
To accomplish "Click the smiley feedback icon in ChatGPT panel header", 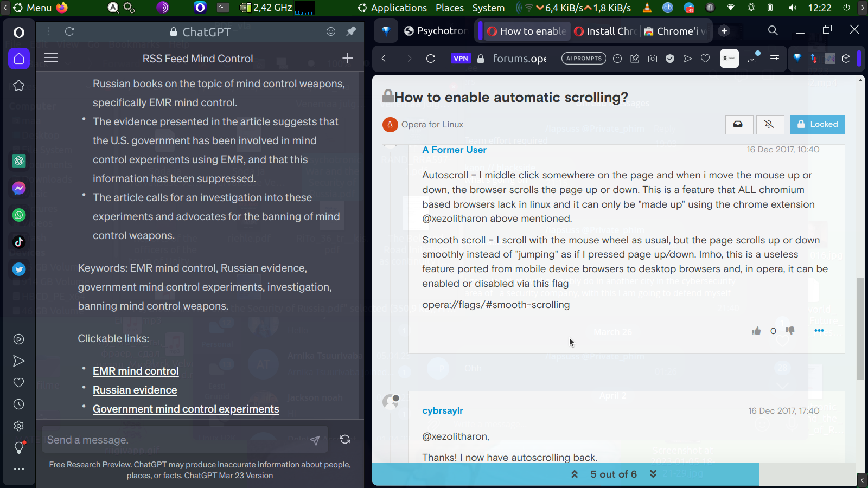I will [x=331, y=31].
